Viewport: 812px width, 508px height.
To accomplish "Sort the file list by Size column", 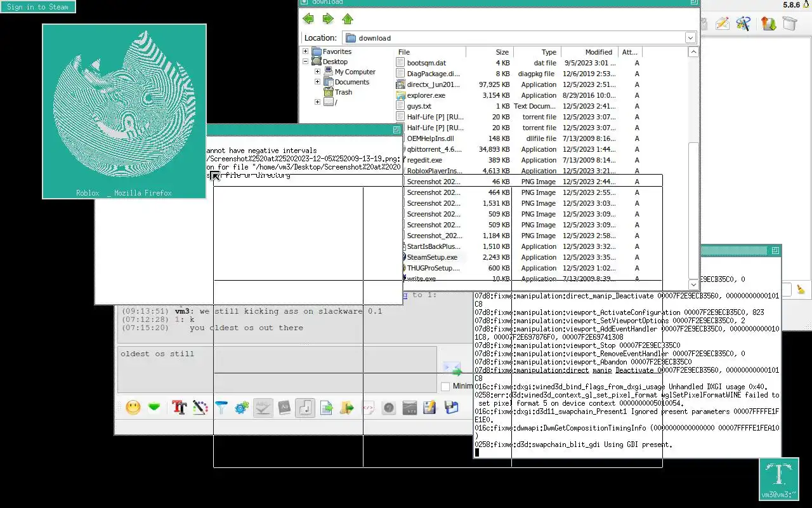I will tap(490, 52).
